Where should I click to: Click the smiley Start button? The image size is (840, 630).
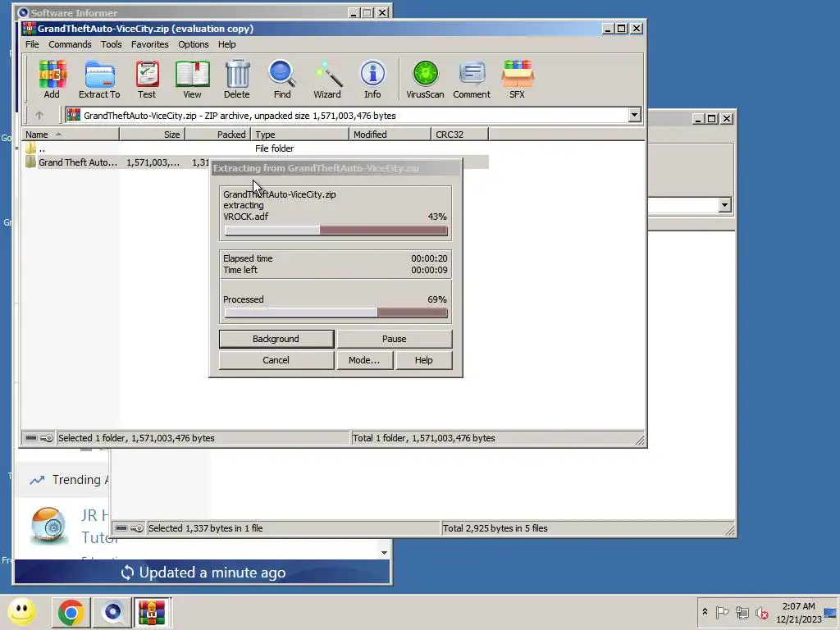(x=22, y=611)
